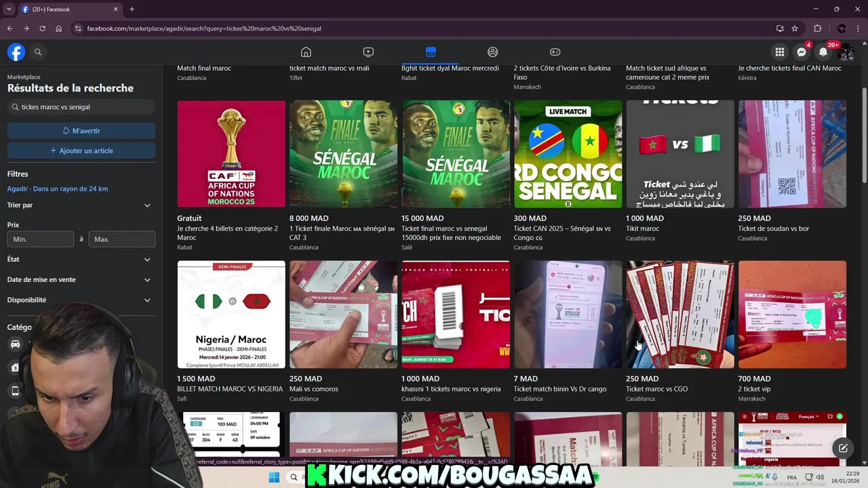Open the khassni 1 tickets listing image

click(456, 314)
